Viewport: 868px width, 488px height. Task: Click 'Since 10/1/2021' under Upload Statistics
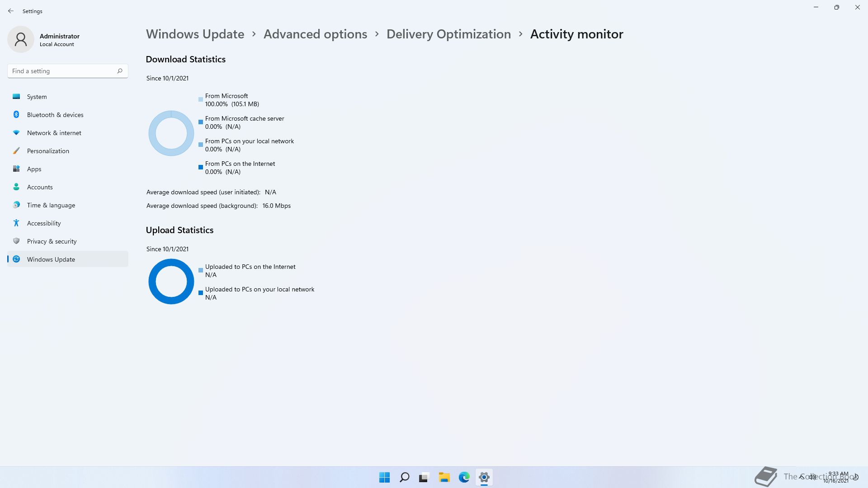(x=167, y=249)
